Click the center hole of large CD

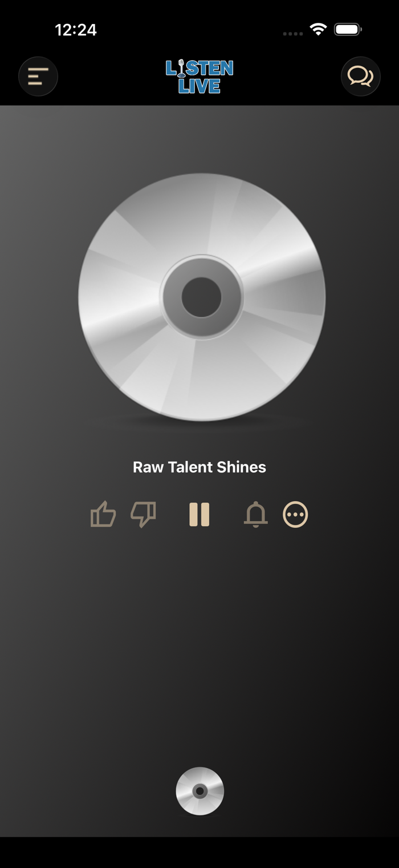pos(201,297)
